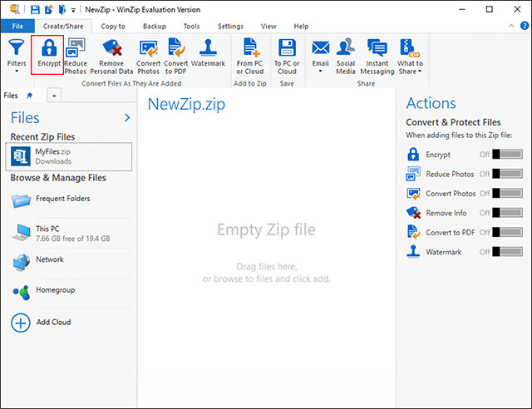Switch to the Backup ribbon tab
532x409 pixels.
pyautogui.click(x=154, y=26)
